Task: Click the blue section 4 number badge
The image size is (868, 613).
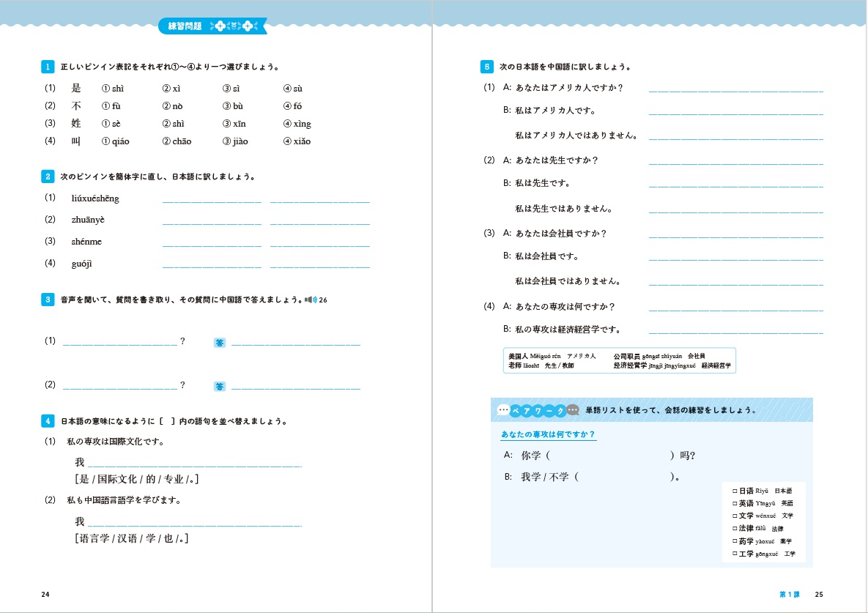Action: tap(47, 421)
